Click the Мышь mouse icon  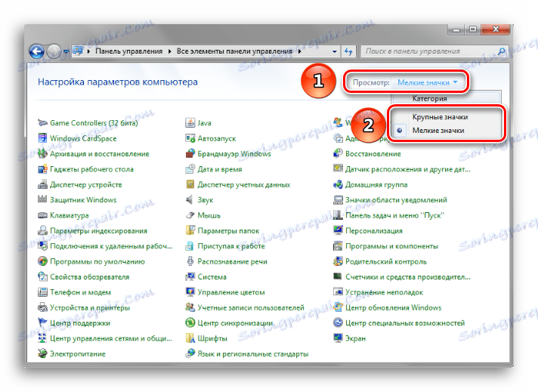190,215
